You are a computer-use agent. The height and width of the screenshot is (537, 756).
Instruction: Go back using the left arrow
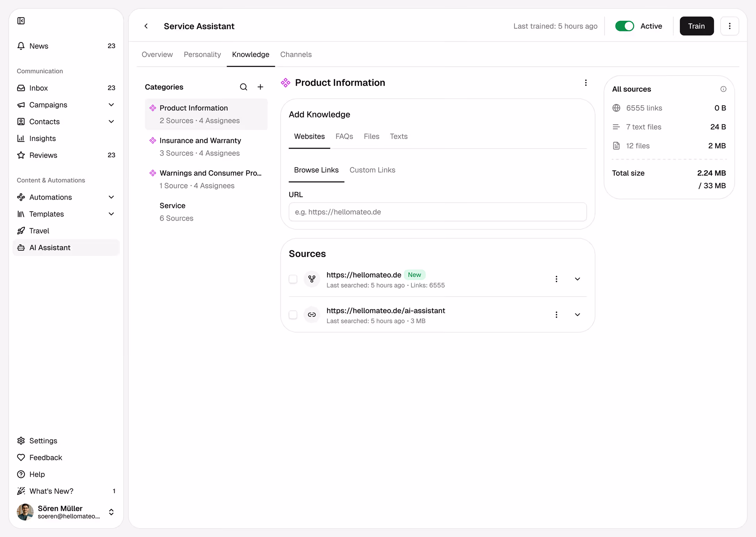[146, 26]
